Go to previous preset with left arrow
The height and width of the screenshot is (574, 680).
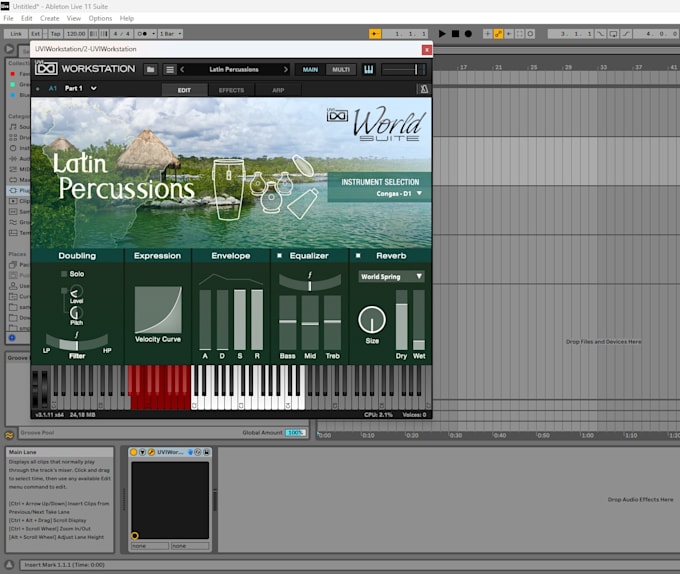183,69
